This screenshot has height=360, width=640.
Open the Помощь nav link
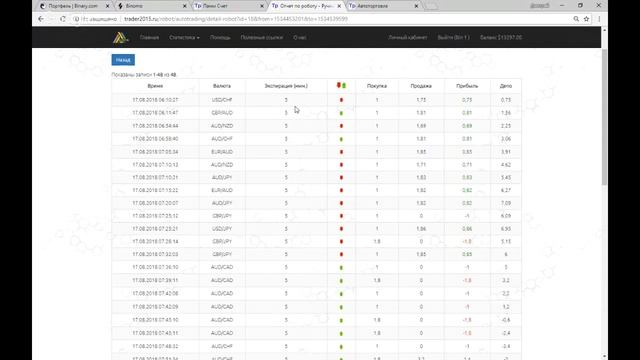point(220,38)
